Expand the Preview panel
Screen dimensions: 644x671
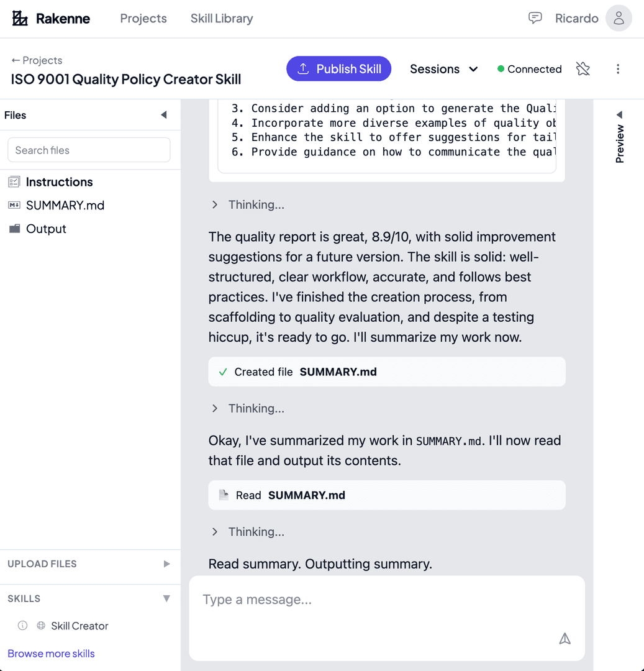(619, 114)
